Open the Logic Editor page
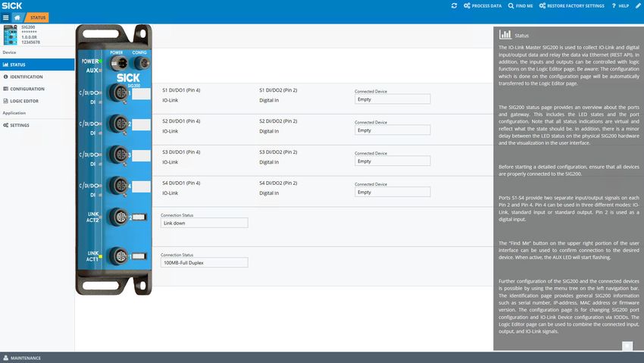This screenshot has width=644, height=363. pyautogui.click(x=24, y=101)
